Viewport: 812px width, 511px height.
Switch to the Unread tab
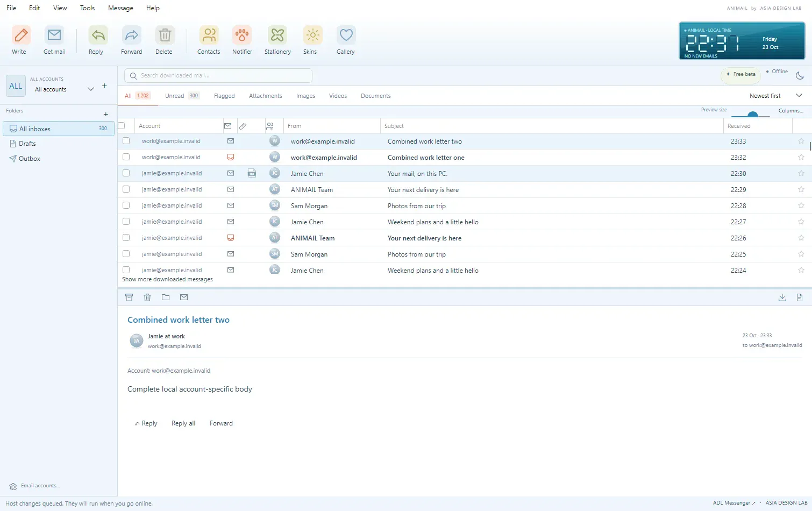pyautogui.click(x=182, y=96)
